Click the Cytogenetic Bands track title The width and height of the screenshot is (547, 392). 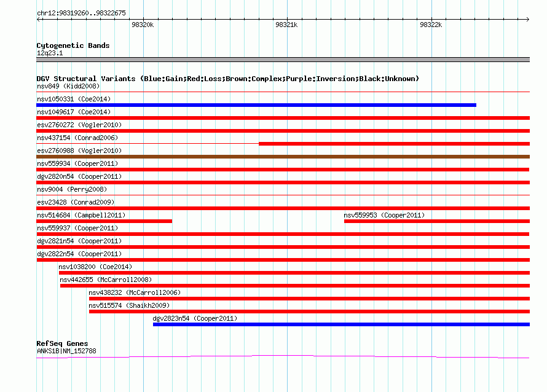73,45
